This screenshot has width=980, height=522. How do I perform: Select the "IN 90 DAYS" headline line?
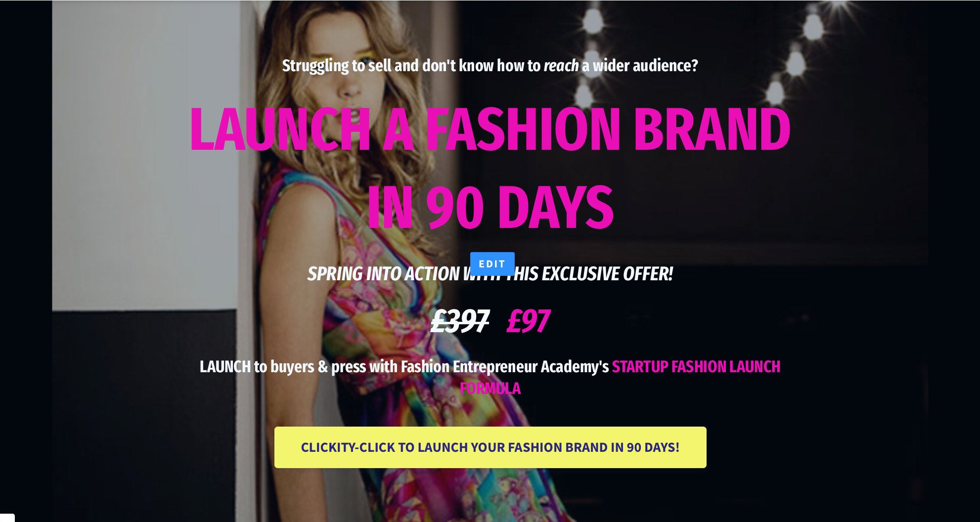(490, 208)
